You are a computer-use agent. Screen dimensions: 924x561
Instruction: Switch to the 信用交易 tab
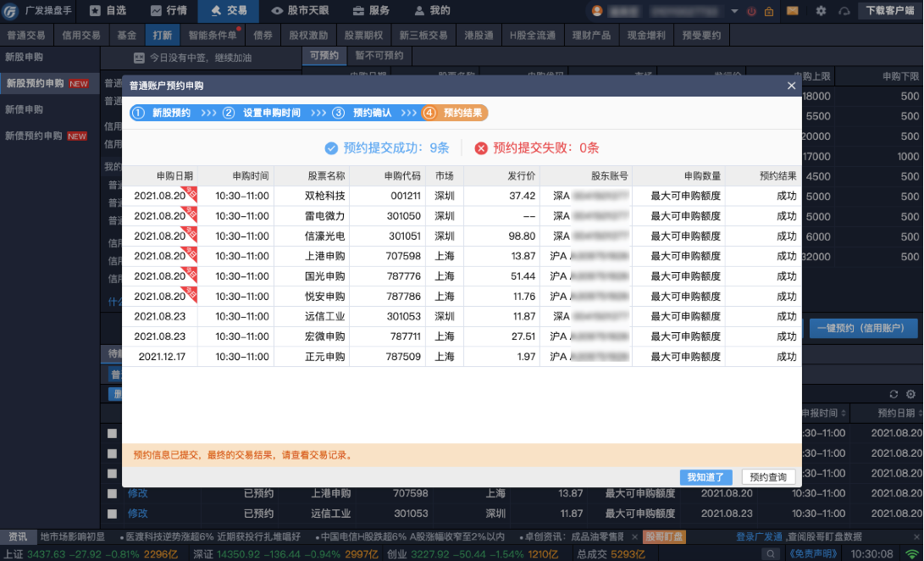tap(81, 36)
